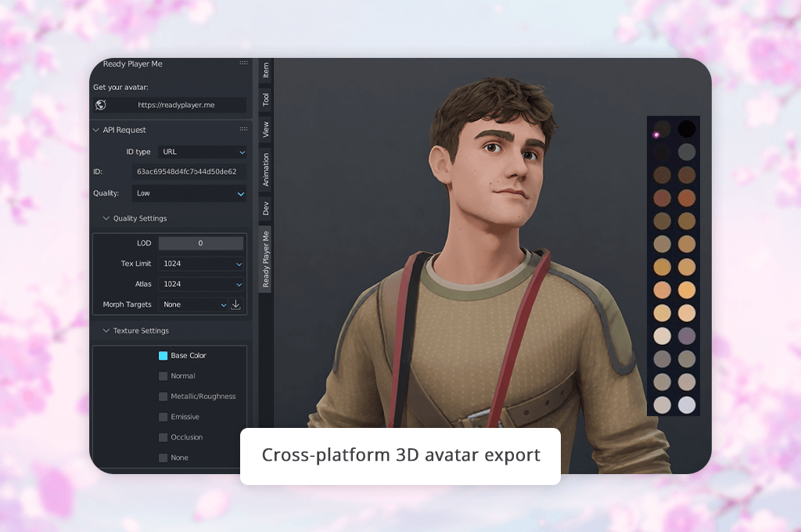Viewport: 801px width, 532px height.
Task: Open the https://readyplayer.me link button
Action: [x=176, y=105]
